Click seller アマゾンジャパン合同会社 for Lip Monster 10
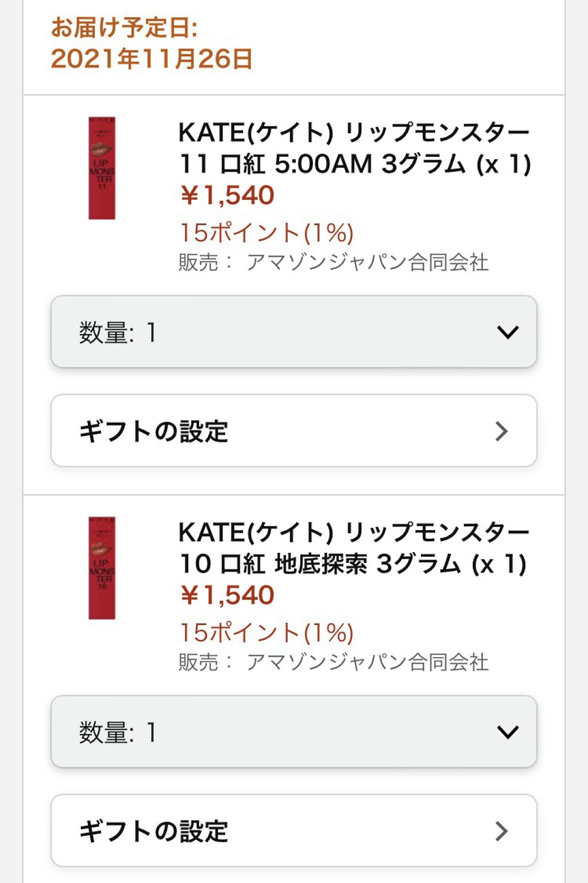 coord(367,662)
